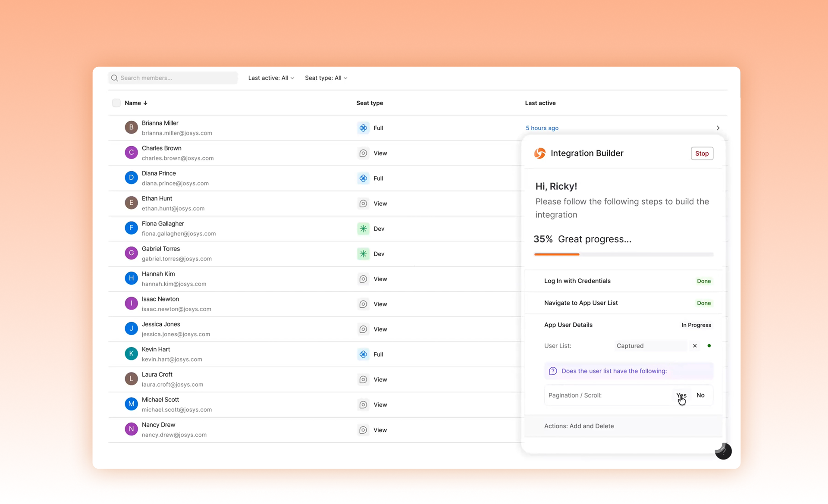Click Kevin Hart's Full seat icon
828x504 pixels.
363,354
